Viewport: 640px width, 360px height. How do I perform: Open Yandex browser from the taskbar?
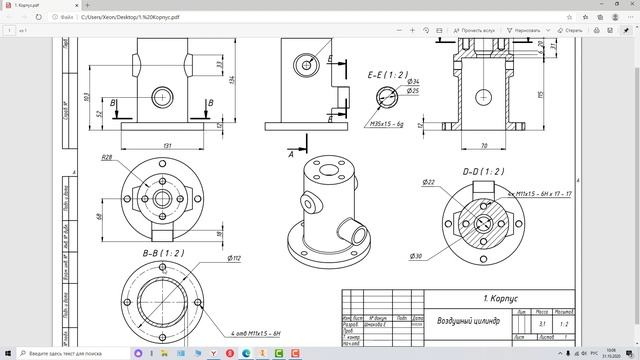tap(213, 353)
